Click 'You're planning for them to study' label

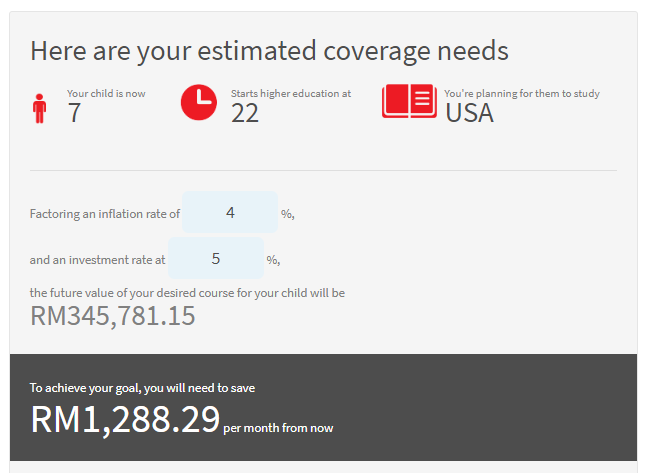522,94
